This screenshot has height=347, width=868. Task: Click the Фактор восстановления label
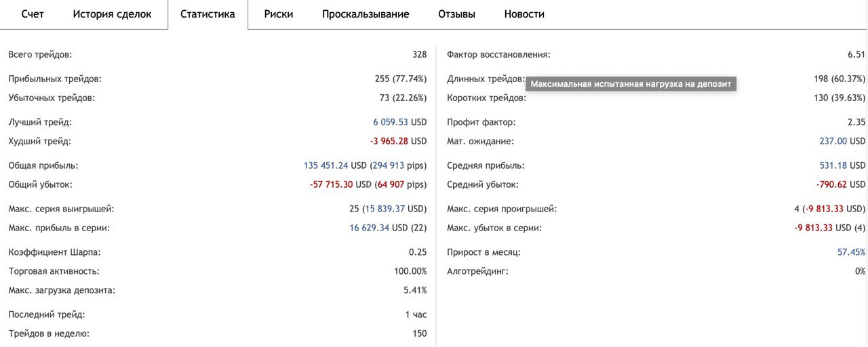[498, 54]
